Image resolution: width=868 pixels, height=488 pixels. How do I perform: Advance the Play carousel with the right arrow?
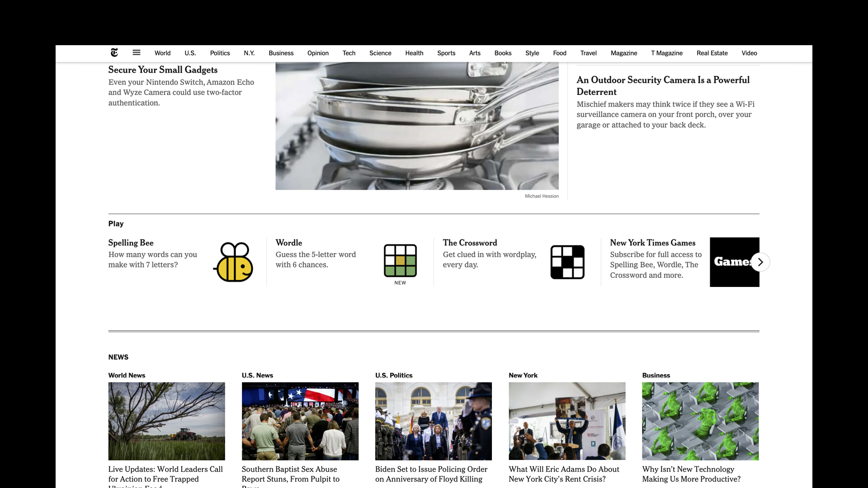[760, 262]
